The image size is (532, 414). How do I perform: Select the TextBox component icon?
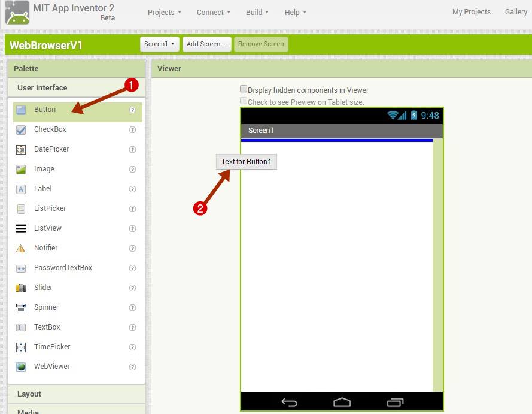(21, 327)
